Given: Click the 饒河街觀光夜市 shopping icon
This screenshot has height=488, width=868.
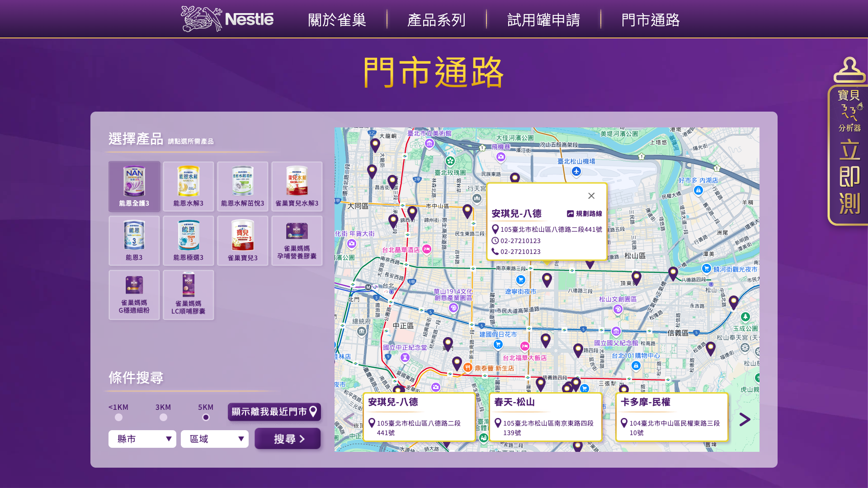Looking at the screenshot, I should (x=707, y=268).
